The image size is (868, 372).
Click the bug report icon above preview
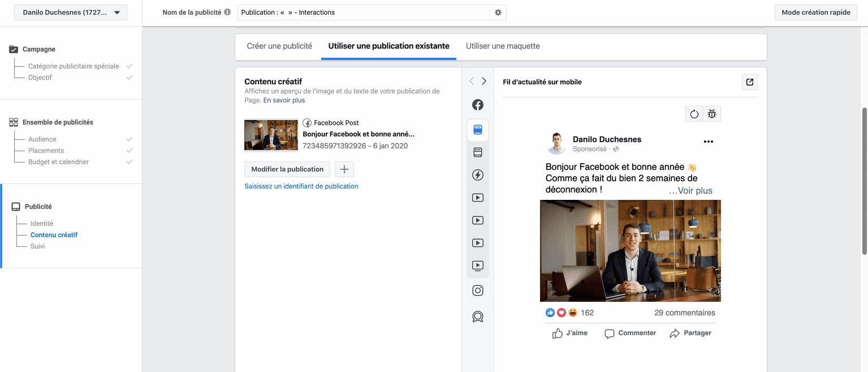711,114
